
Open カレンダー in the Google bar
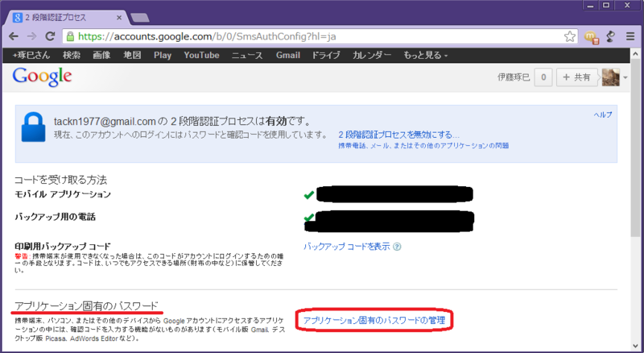tap(372, 55)
